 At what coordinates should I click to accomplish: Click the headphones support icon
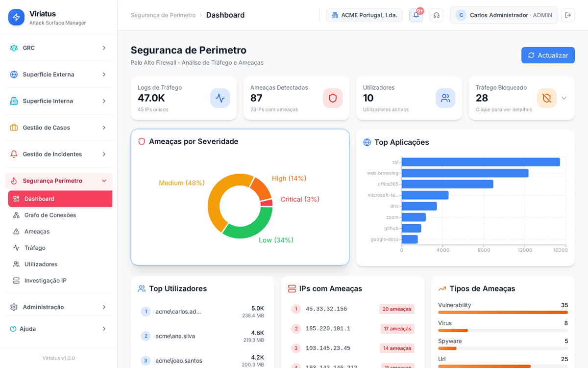click(x=436, y=15)
